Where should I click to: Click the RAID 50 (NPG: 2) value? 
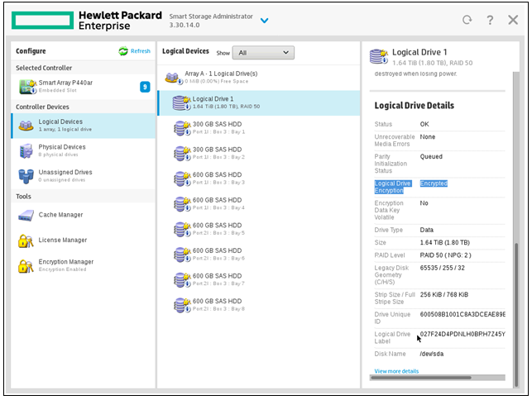click(x=445, y=255)
